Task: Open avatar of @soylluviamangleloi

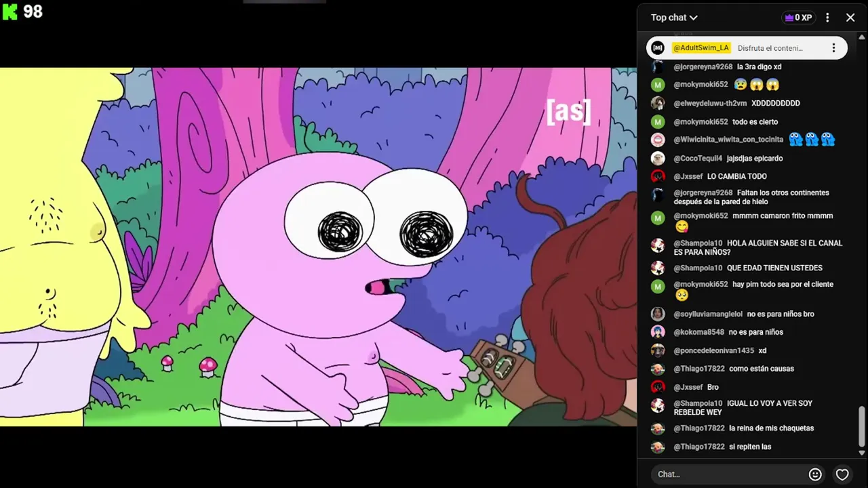Action: (x=658, y=314)
